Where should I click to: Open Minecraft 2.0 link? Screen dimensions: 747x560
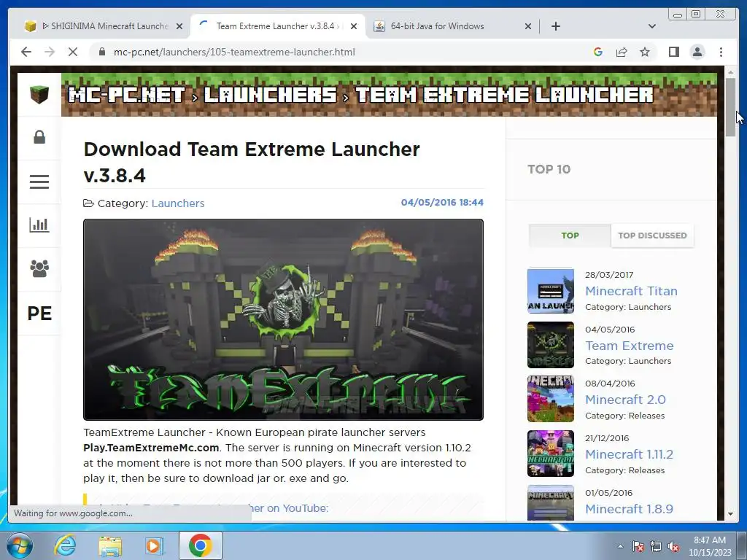tap(625, 400)
